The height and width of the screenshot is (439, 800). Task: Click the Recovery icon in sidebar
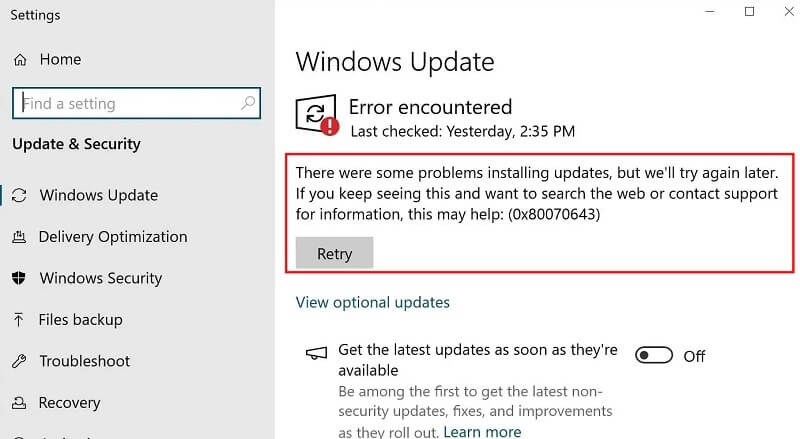pos(19,403)
